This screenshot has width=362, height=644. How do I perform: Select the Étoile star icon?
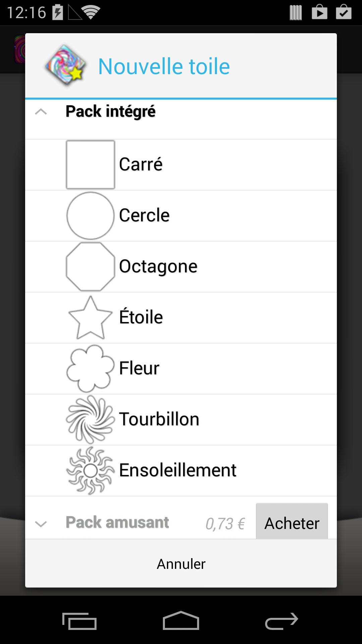[90, 318]
